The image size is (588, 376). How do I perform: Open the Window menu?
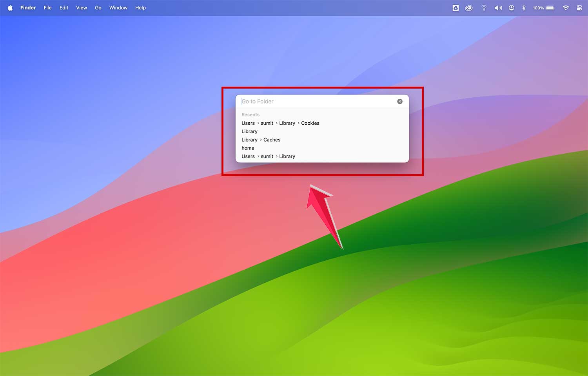tap(118, 7)
